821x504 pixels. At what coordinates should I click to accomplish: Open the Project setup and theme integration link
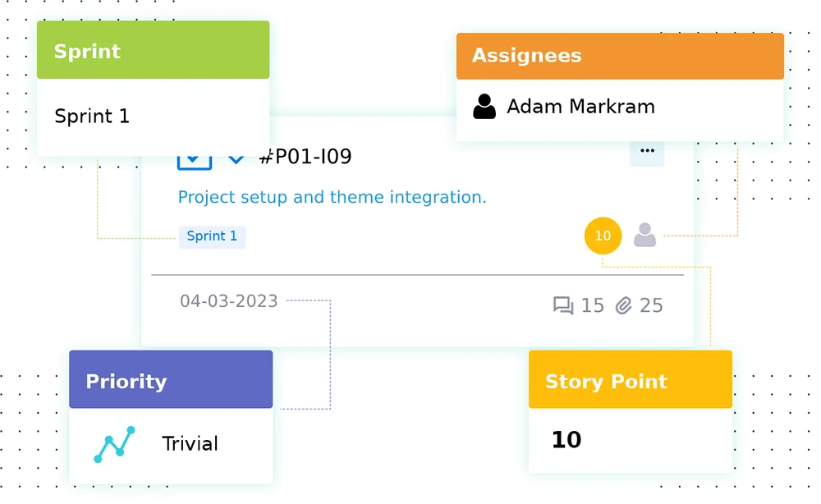pyautogui.click(x=332, y=197)
